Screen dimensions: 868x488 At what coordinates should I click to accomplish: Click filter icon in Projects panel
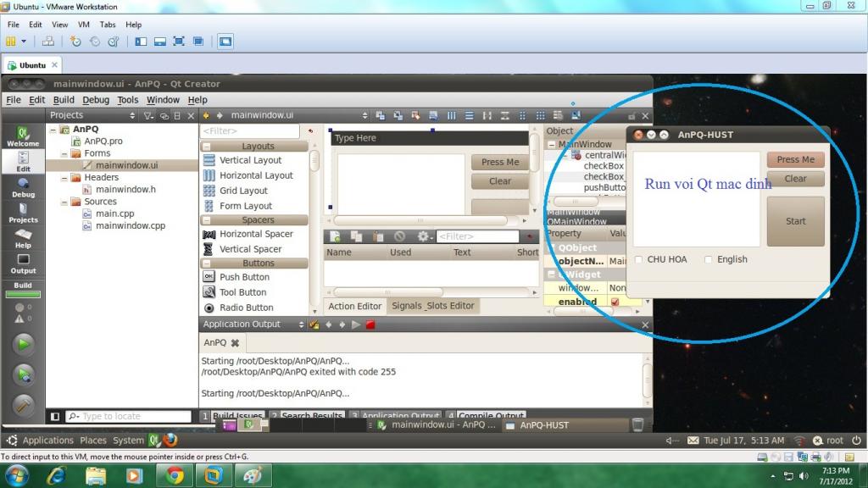tap(148, 115)
